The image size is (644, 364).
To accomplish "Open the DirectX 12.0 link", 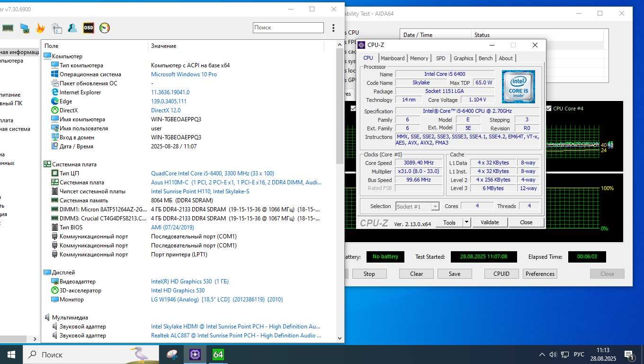I will click(166, 110).
